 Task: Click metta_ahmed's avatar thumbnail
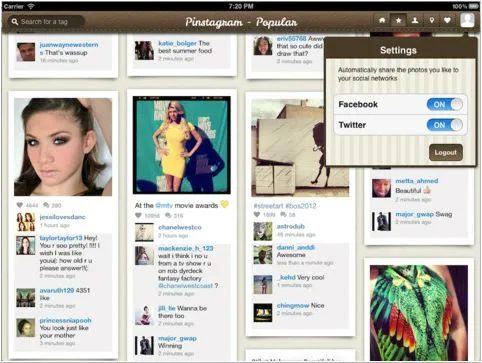pos(381,188)
